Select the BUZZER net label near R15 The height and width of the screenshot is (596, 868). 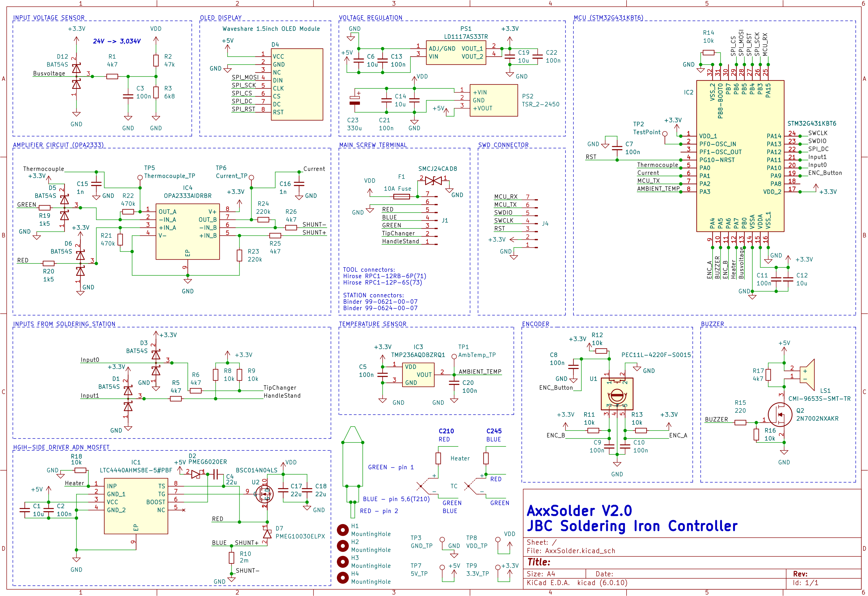716,419
